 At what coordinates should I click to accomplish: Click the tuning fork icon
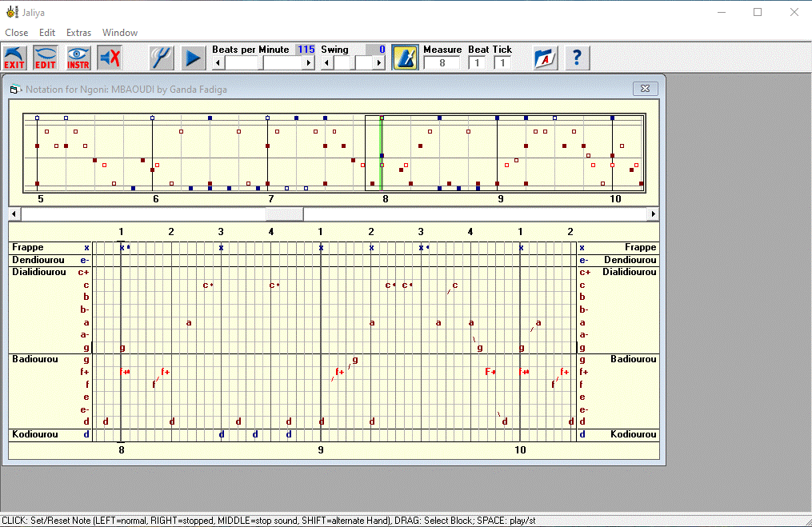(162, 58)
